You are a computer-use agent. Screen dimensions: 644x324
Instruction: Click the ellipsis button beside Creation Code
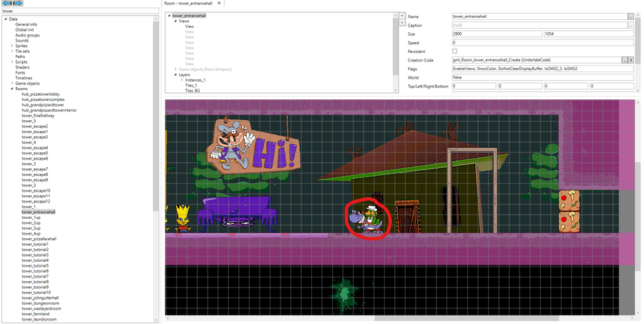pyautogui.click(x=624, y=60)
